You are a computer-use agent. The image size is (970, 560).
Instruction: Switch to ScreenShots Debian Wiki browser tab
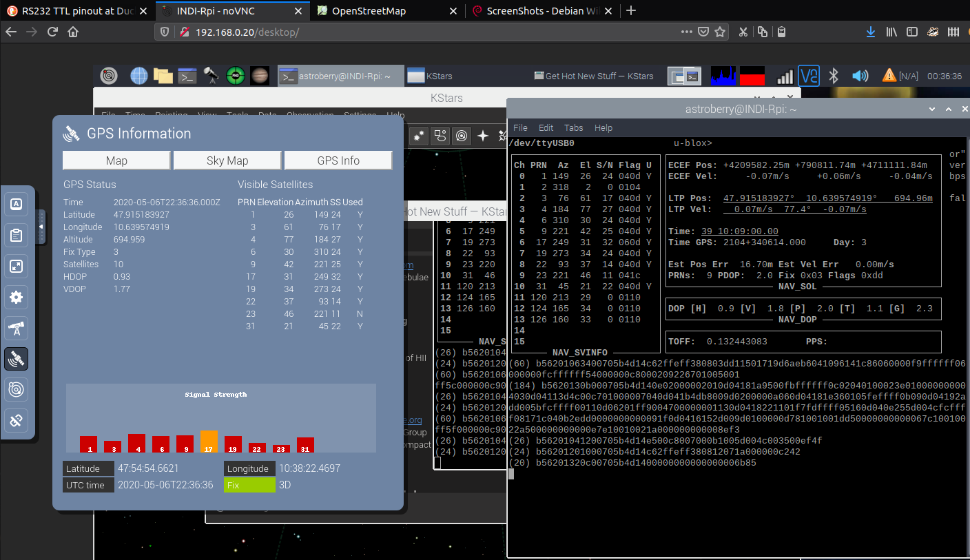tap(541, 10)
